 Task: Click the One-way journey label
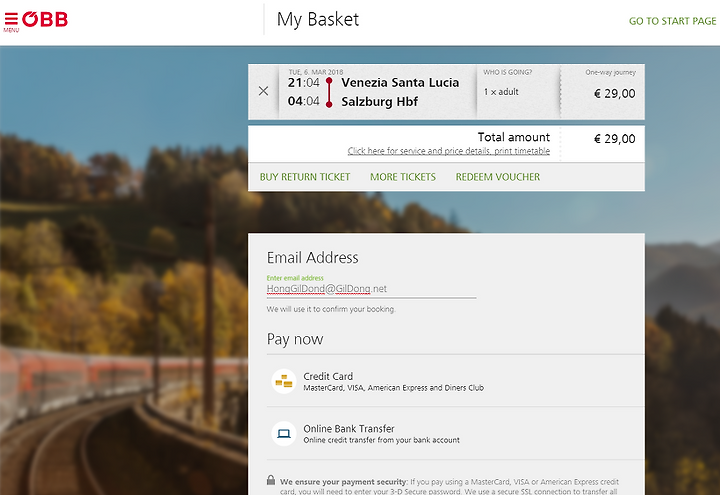[610, 72]
